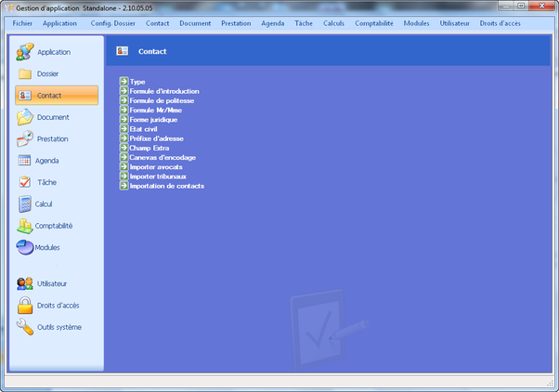The width and height of the screenshot is (559, 392).
Task: Click the Comptabilité sidebar icon
Action: (x=25, y=226)
